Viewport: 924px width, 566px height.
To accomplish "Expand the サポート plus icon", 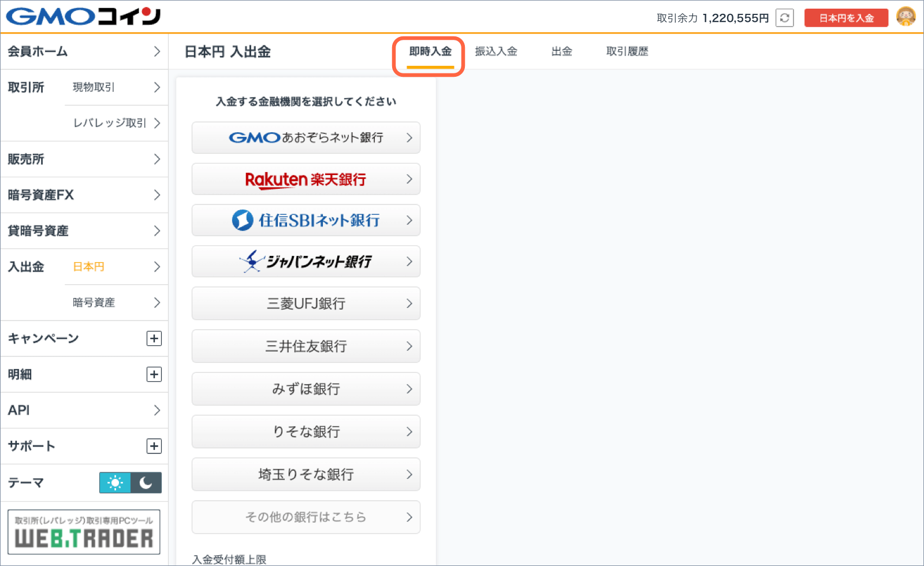I will pyautogui.click(x=154, y=446).
